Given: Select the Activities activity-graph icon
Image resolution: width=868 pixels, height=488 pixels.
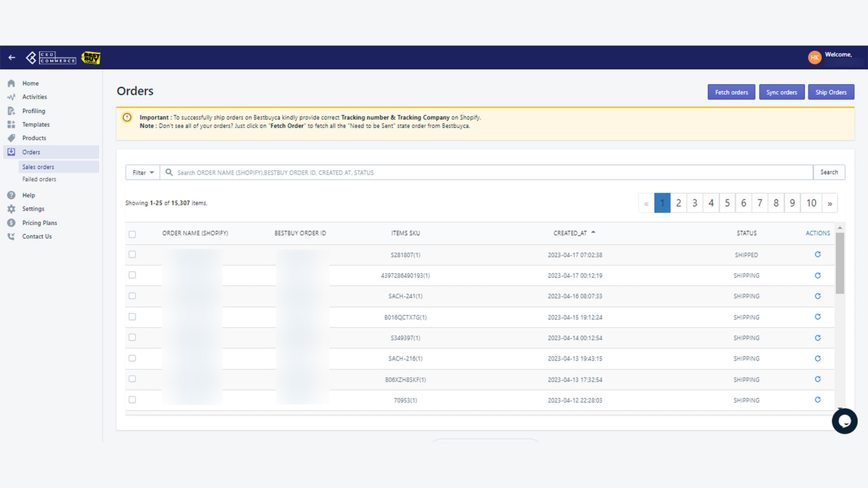Looking at the screenshot, I should tap(12, 96).
